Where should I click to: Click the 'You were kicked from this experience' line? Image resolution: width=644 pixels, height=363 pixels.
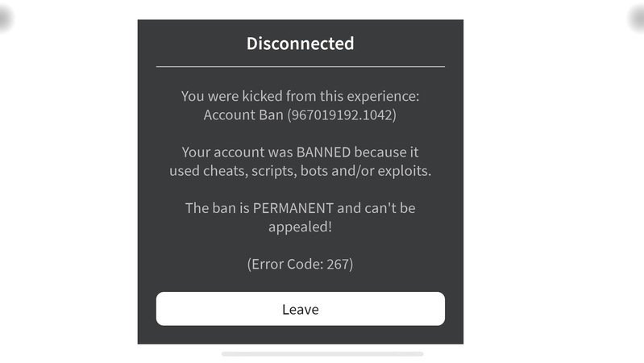pyautogui.click(x=300, y=96)
